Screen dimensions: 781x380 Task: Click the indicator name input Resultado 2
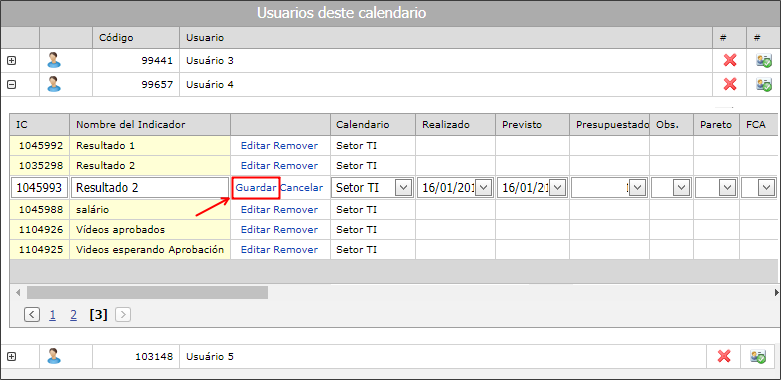coord(149,188)
